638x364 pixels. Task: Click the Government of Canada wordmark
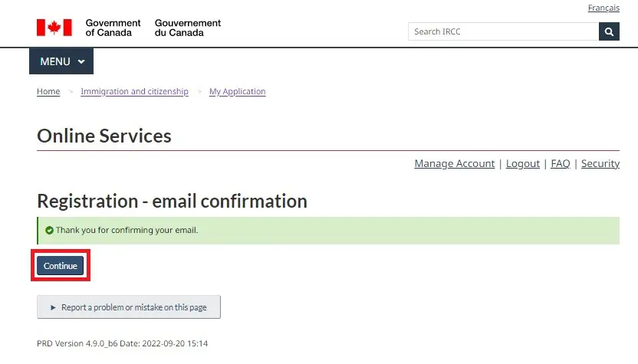pyautogui.click(x=113, y=28)
